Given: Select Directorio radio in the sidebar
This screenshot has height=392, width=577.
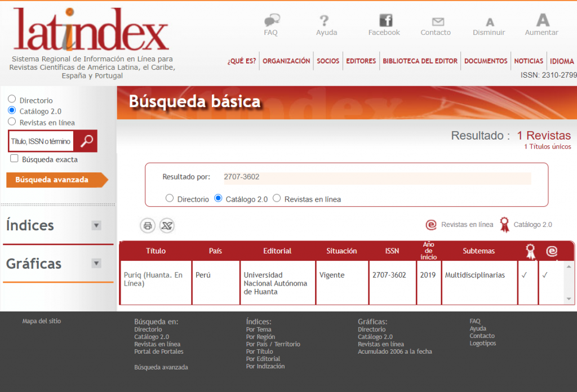Looking at the screenshot, I should click(12, 99).
